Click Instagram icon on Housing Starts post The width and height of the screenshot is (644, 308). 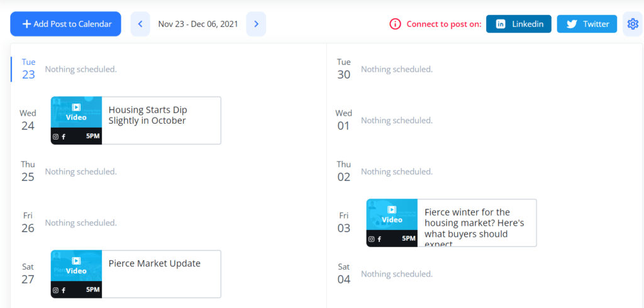click(55, 136)
